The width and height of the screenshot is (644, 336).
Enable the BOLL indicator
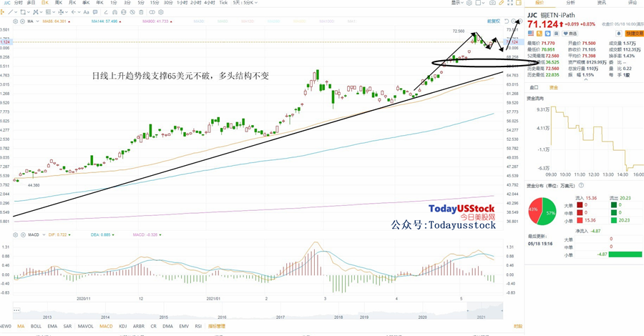36,326
